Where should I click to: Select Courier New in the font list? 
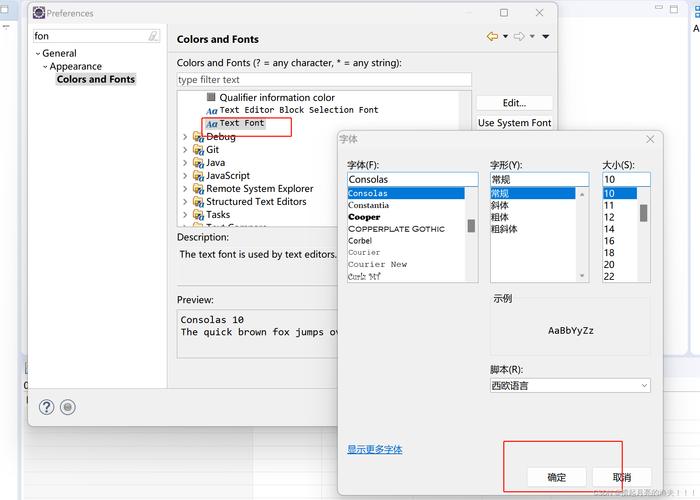[378, 264]
